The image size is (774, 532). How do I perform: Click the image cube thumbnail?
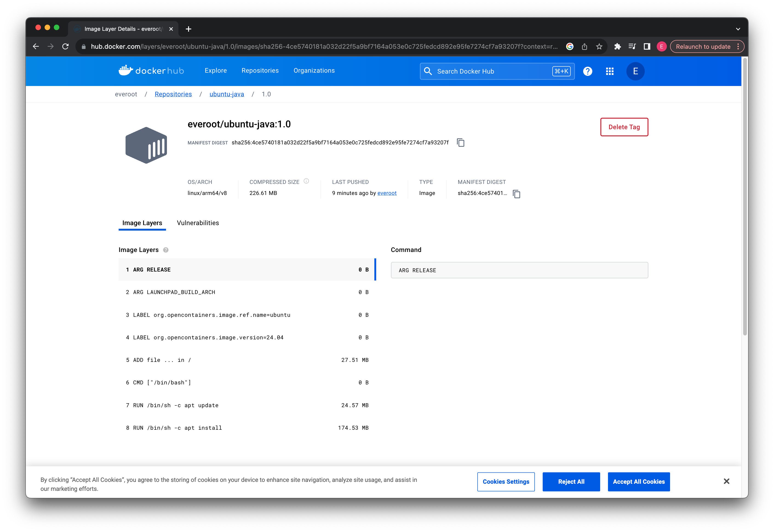pyautogui.click(x=146, y=145)
